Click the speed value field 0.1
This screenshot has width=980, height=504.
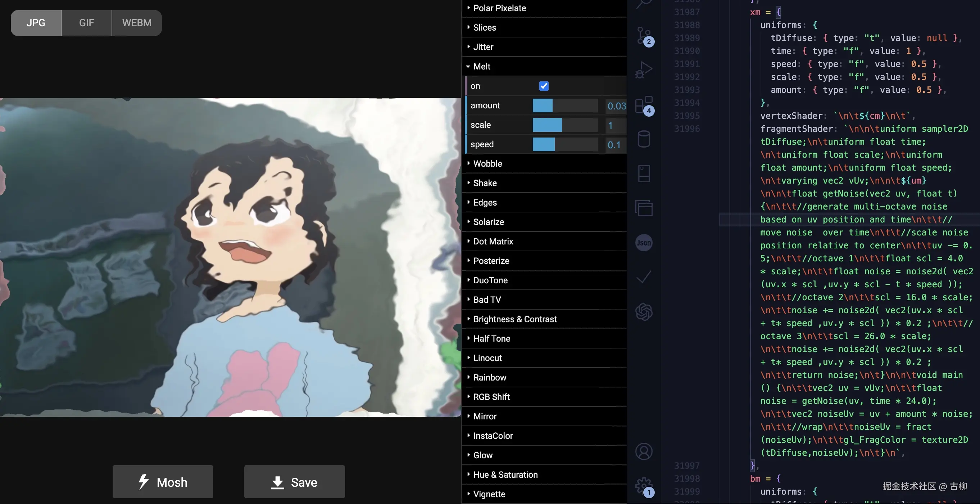614,145
